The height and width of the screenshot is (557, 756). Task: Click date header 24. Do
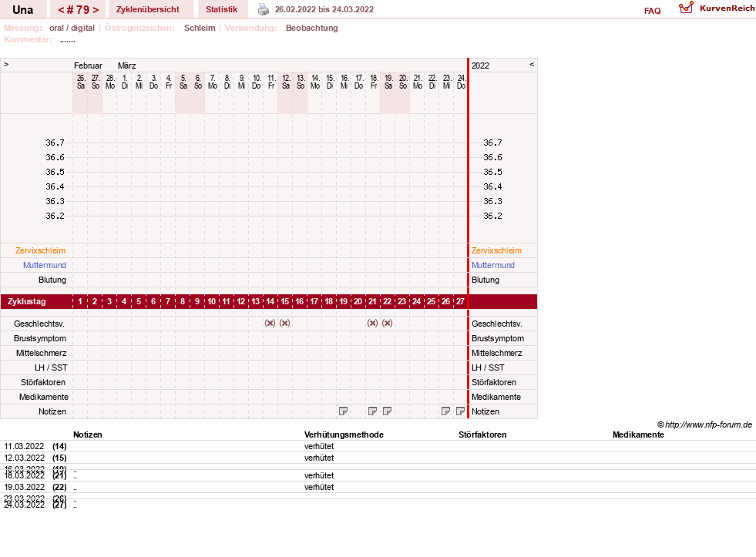pyautogui.click(x=462, y=82)
